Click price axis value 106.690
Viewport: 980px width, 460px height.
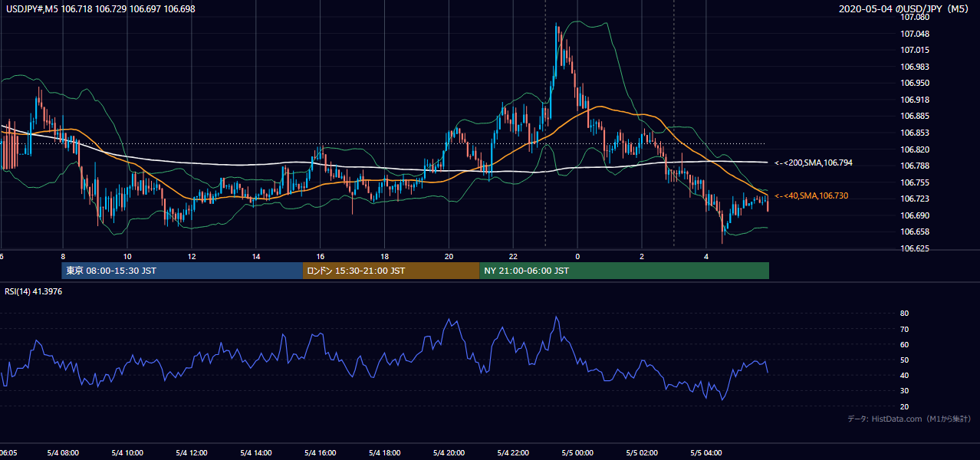915,216
